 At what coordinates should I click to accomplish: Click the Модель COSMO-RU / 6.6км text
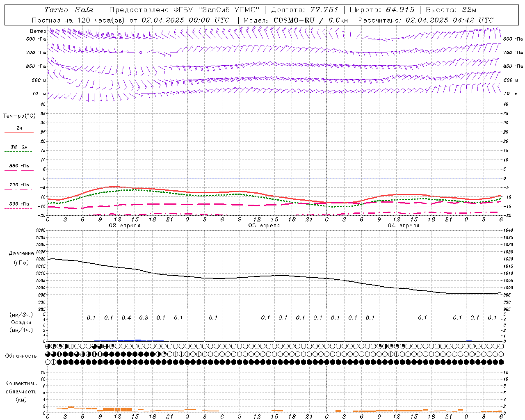tap(296, 20)
